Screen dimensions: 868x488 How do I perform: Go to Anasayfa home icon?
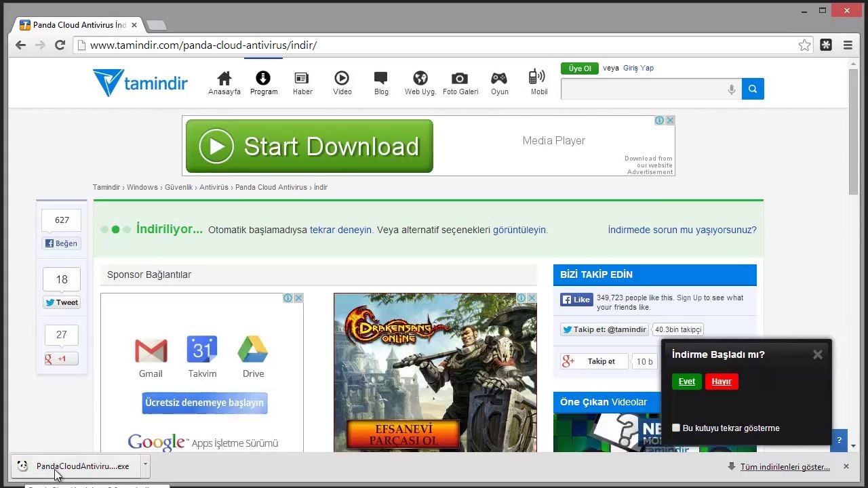pyautogui.click(x=224, y=83)
